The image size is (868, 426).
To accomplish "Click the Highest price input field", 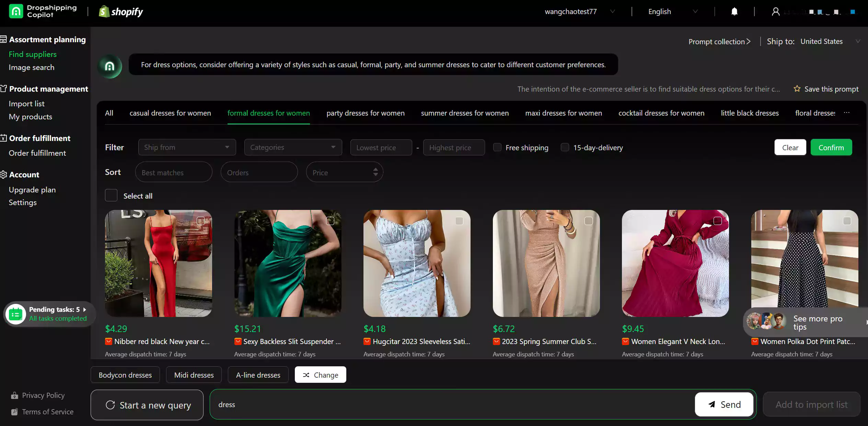I will [454, 147].
